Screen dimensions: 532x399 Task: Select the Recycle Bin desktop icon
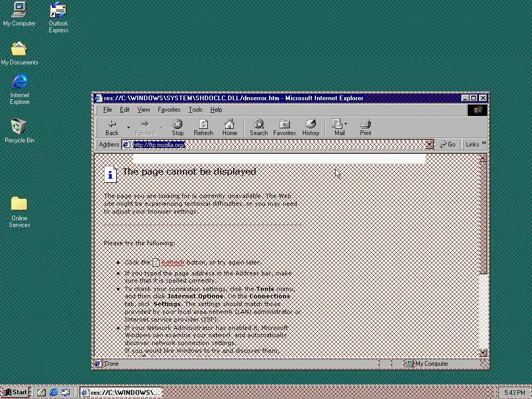19,130
